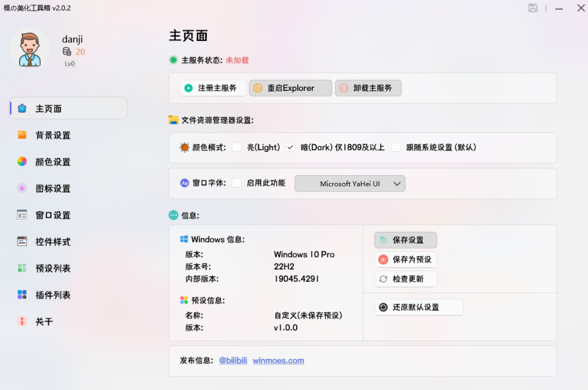Image resolution: width=588 pixels, height=390 pixels.
Task: Open the 预设列表 panel
Action: pos(22,268)
